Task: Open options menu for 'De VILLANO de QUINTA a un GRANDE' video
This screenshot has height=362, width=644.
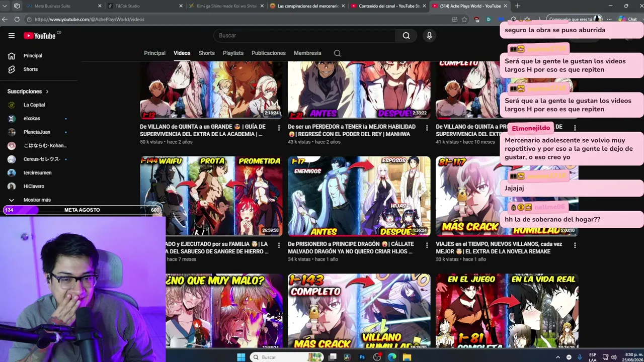Action: click(x=279, y=128)
